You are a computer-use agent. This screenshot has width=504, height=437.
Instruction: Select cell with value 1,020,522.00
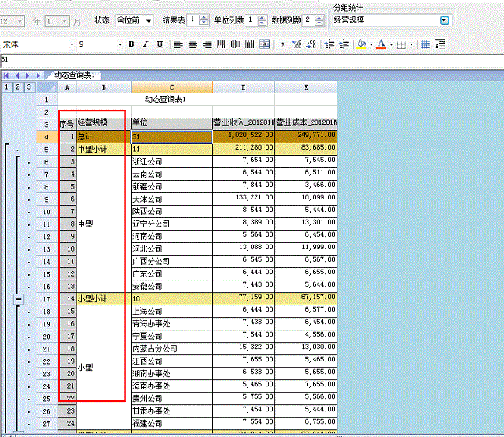pos(243,136)
